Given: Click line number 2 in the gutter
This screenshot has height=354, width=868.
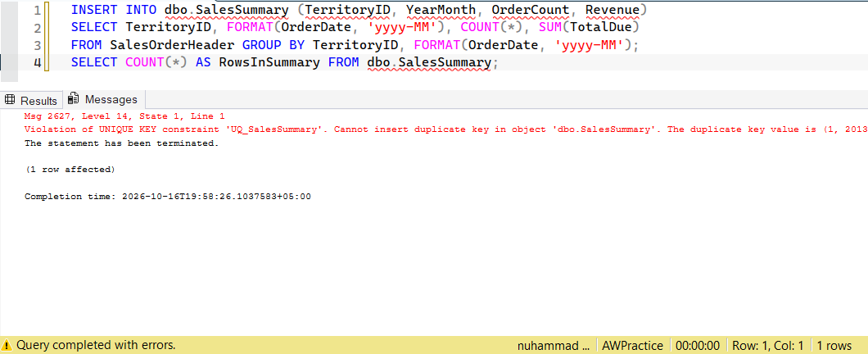Looking at the screenshot, I should click(x=37, y=28).
